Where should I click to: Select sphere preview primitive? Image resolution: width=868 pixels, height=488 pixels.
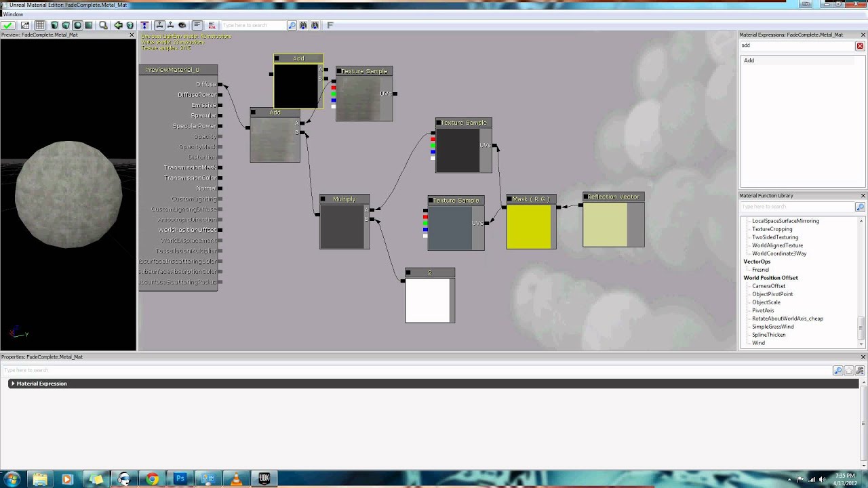click(x=77, y=25)
